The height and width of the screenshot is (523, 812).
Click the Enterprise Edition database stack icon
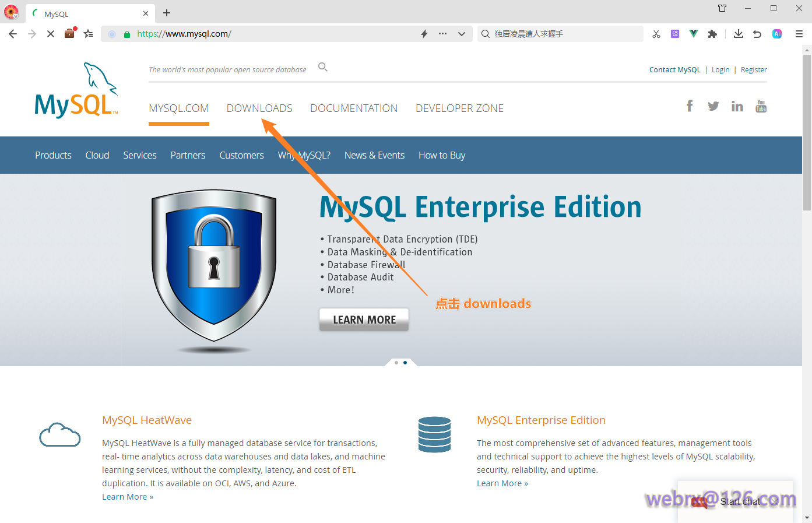point(435,434)
